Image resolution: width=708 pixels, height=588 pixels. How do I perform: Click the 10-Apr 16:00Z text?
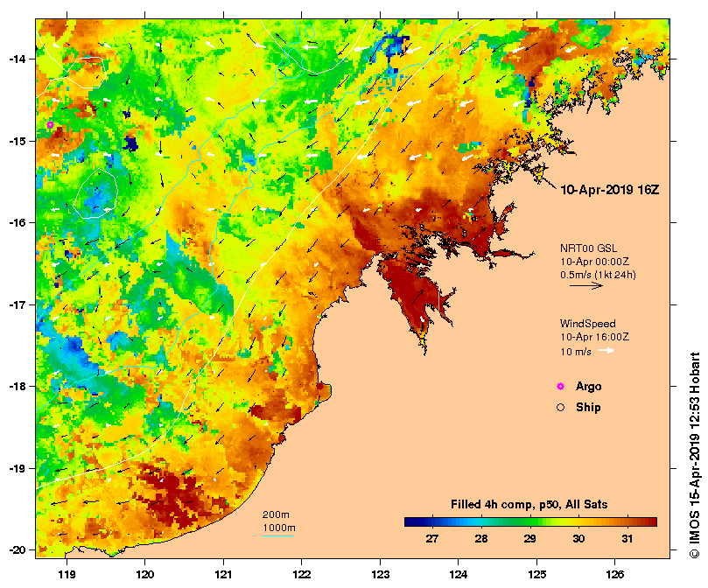594,337
